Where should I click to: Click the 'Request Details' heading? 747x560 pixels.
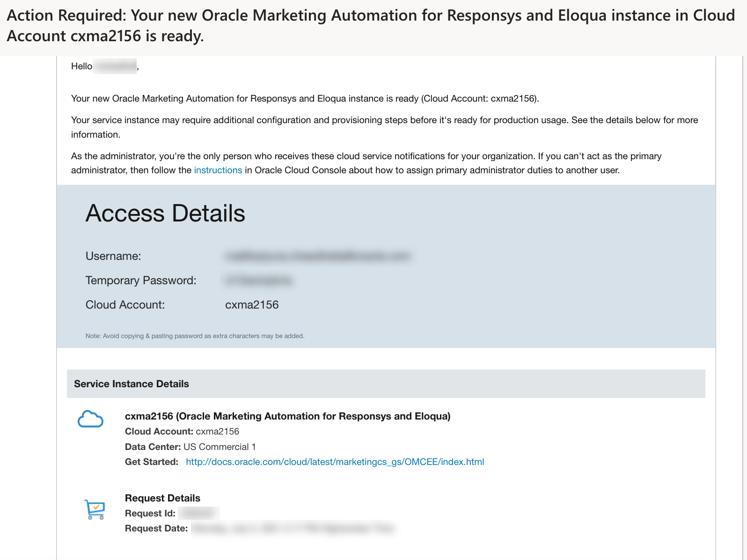(x=162, y=498)
